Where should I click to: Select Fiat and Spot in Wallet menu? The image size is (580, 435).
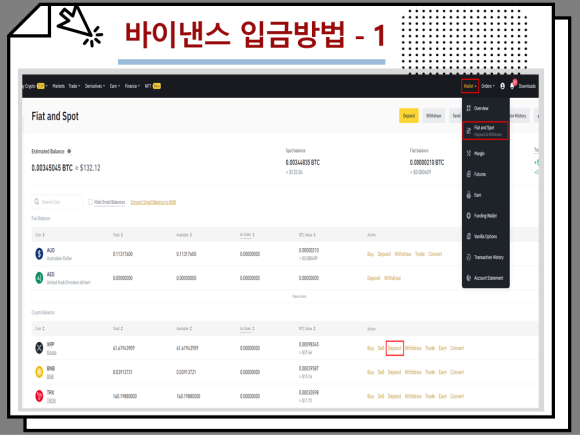coord(485,131)
